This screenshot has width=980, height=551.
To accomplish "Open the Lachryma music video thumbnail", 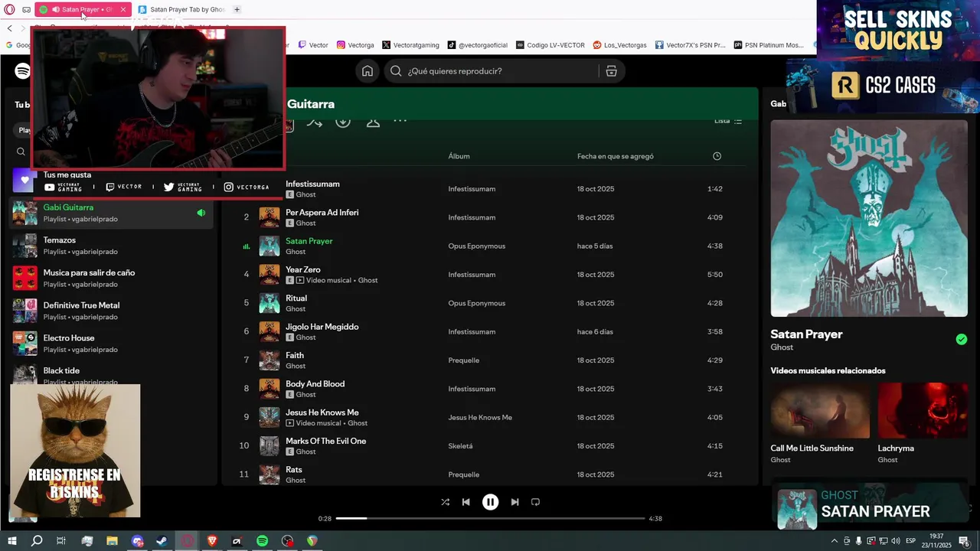I will pyautogui.click(x=923, y=410).
